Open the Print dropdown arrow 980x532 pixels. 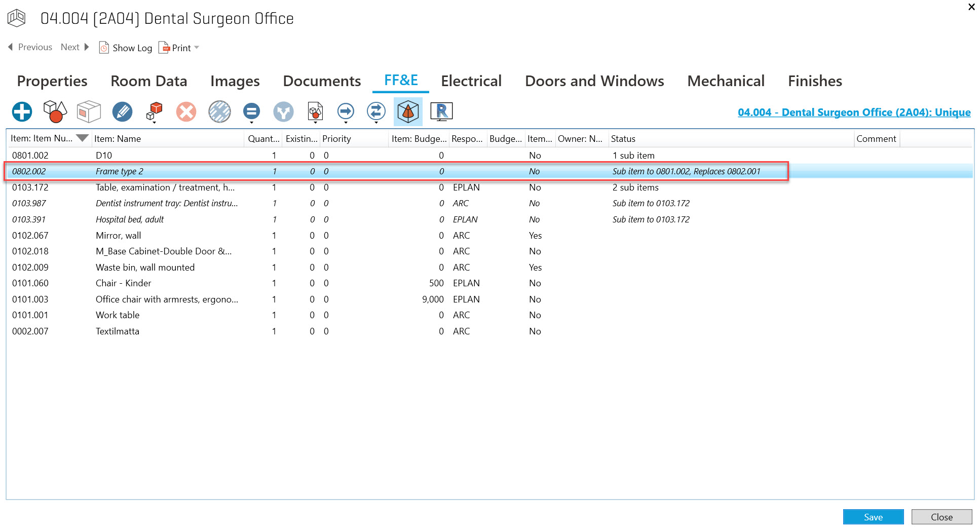point(197,48)
